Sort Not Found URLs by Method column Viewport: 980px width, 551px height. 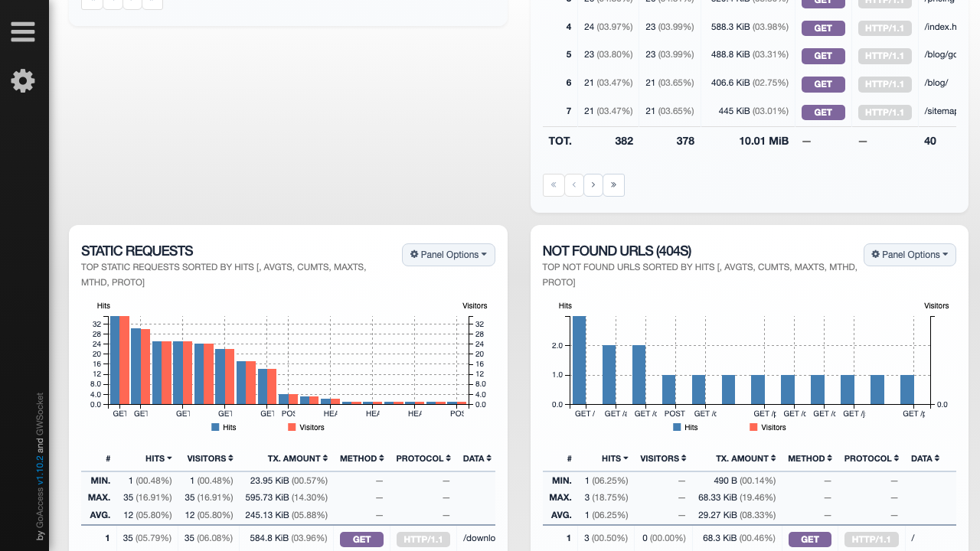[810, 458]
